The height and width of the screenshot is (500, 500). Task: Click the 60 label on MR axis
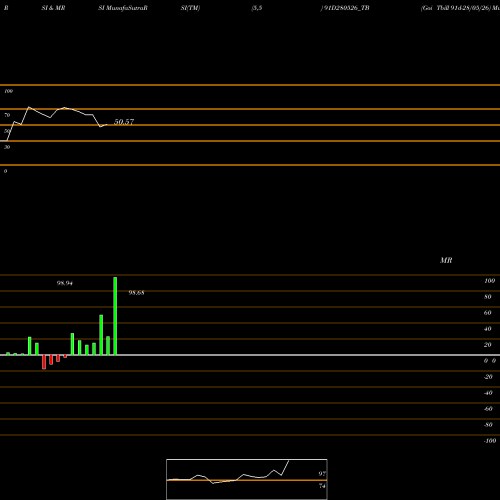487,313
